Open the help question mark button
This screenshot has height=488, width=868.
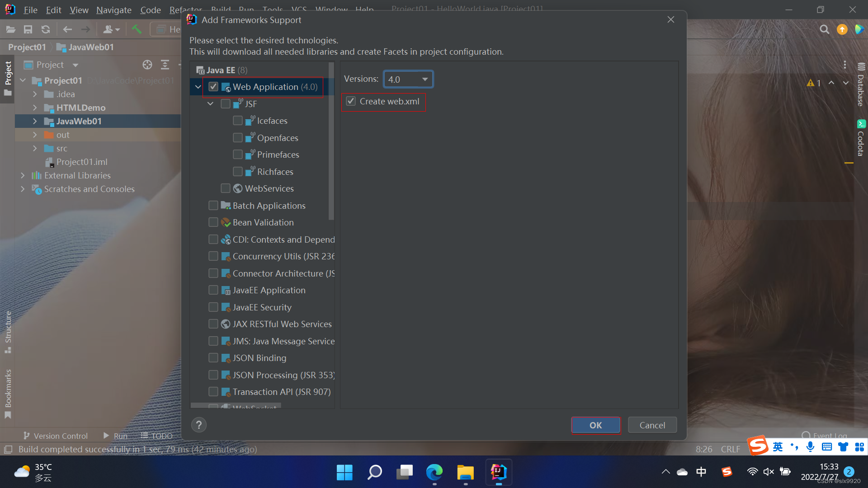199,425
